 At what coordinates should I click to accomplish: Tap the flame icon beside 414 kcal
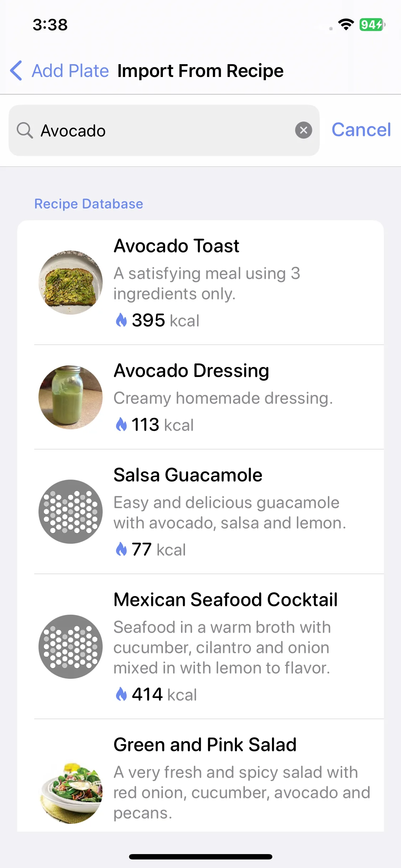122,694
